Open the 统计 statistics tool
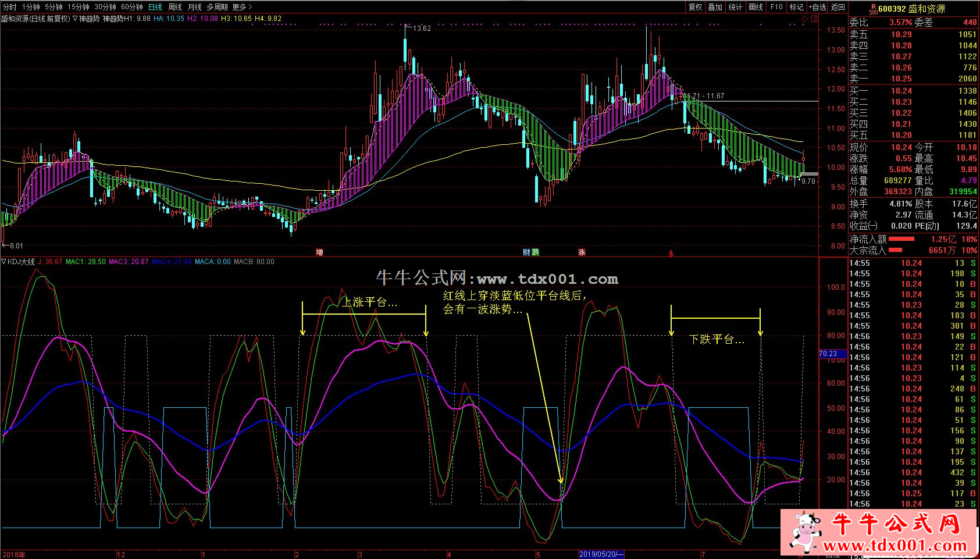 click(x=736, y=7)
